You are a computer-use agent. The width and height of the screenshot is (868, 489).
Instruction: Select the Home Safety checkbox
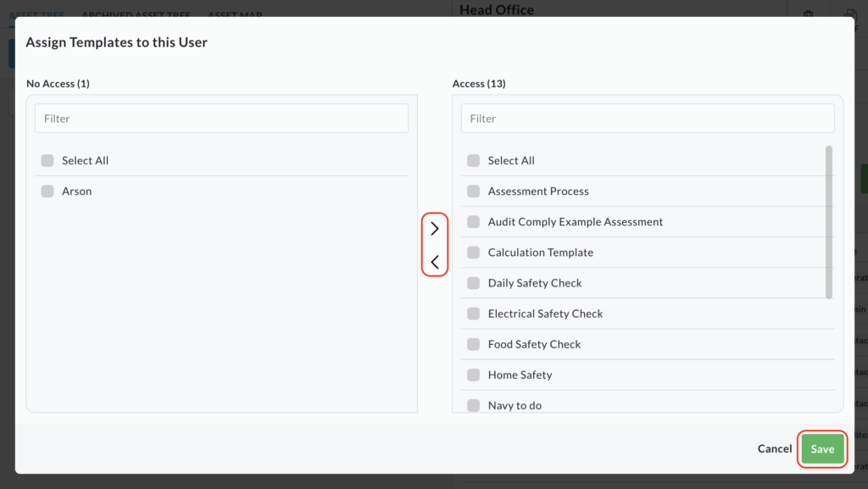pos(473,375)
